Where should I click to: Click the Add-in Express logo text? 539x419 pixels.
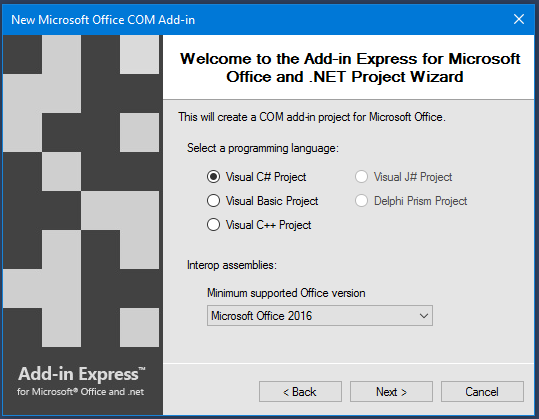[82, 374]
